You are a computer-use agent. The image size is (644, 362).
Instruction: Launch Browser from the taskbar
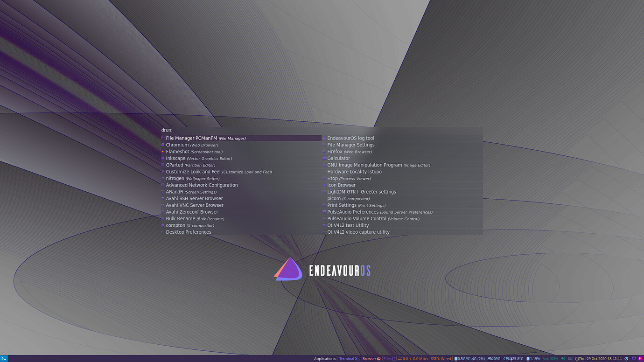[371, 359]
